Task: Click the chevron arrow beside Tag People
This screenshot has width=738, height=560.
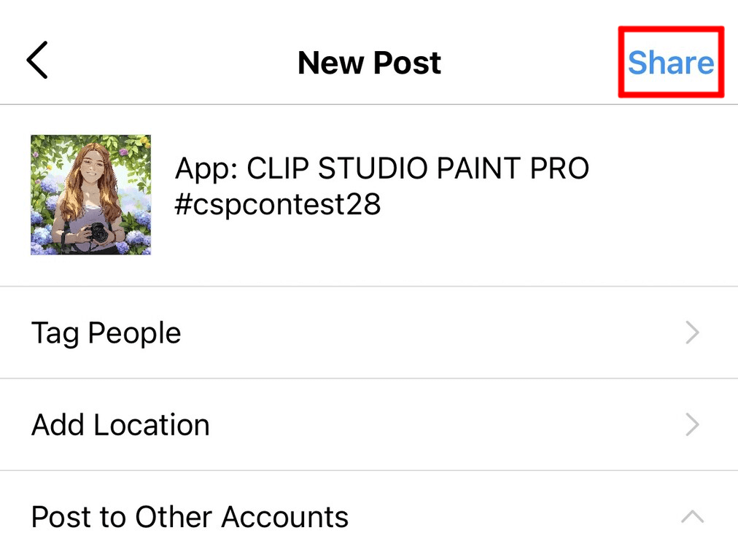Action: [x=692, y=333]
